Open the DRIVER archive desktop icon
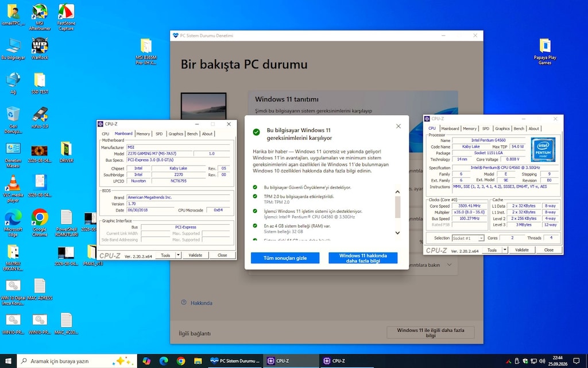 point(67,152)
